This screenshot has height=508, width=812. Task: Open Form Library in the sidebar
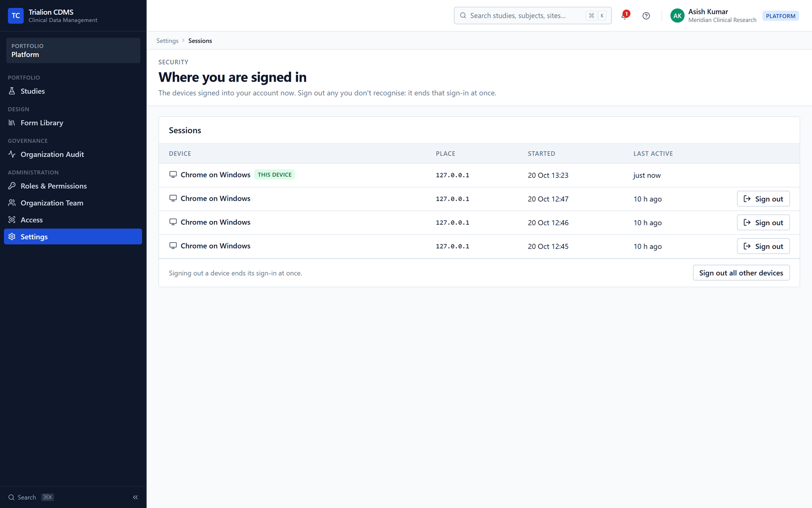(x=73, y=123)
